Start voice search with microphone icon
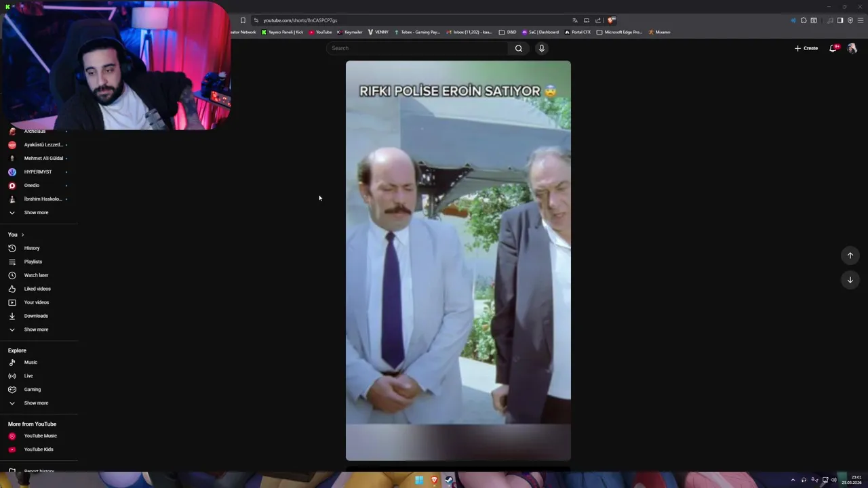Image resolution: width=868 pixels, height=488 pixels. click(x=541, y=48)
